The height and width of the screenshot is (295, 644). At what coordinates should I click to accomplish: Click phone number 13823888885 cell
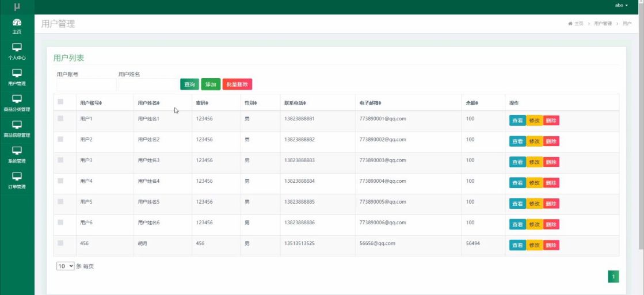coord(299,202)
